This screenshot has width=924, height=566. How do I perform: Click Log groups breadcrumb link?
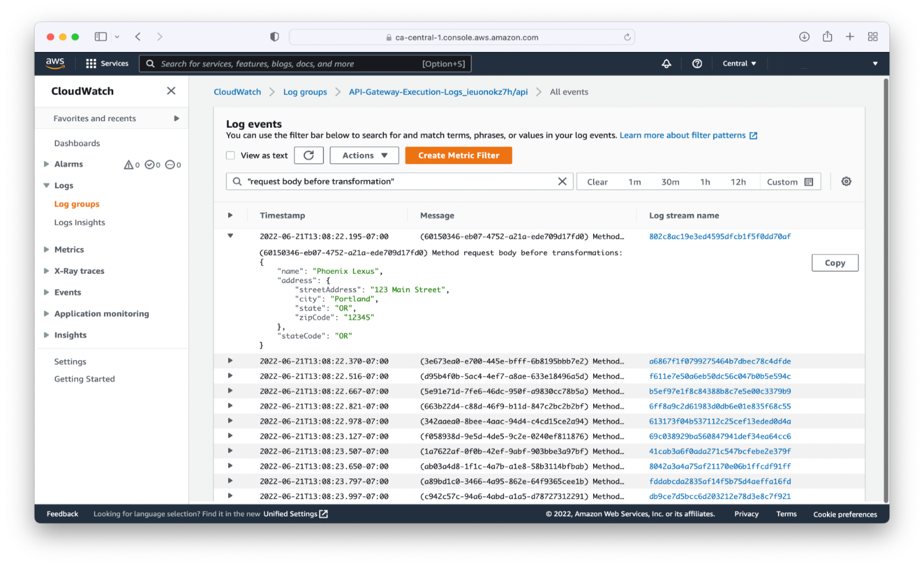click(x=305, y=92)
